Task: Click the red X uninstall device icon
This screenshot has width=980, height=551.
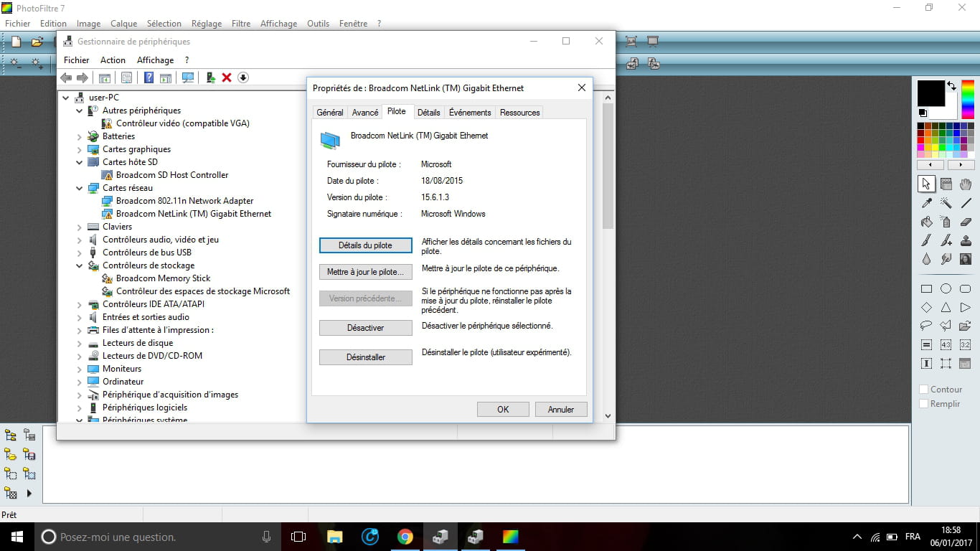Action: (x=227, y=77)
